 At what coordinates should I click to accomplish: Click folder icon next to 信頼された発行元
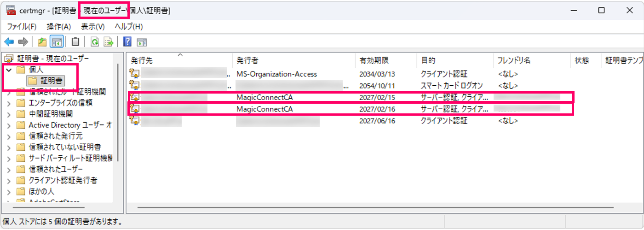(x=20, y=136)
